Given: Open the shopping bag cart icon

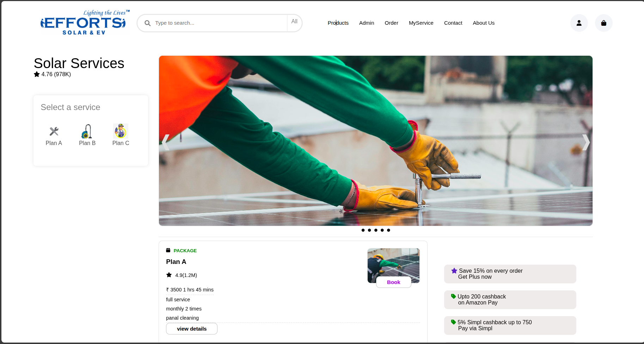Looking at the screenshot, I should (603, 23).
